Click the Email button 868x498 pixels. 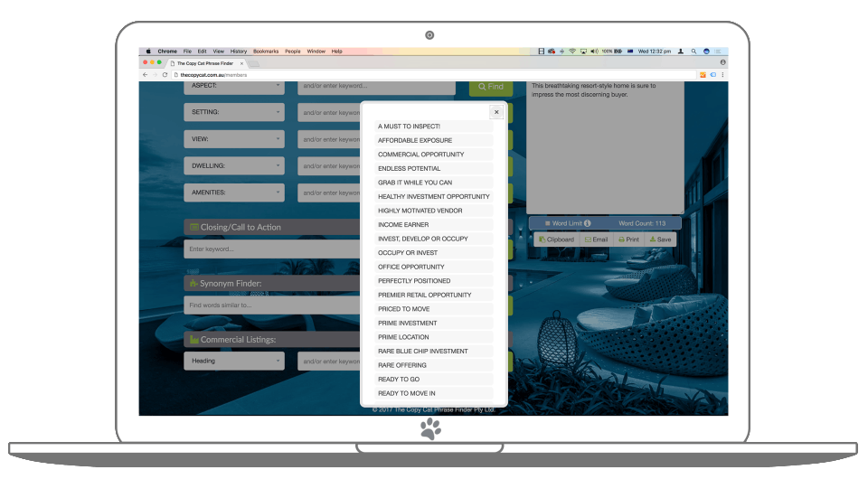[x=596, y=240]
